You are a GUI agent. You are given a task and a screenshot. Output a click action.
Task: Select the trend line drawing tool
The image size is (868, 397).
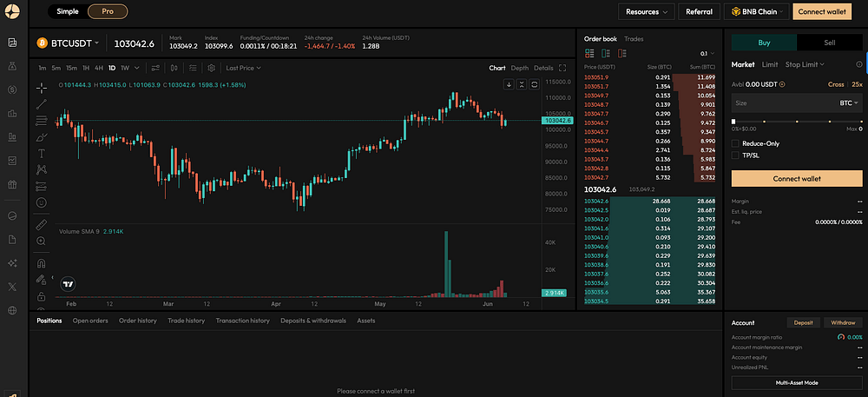coord(41,104)
